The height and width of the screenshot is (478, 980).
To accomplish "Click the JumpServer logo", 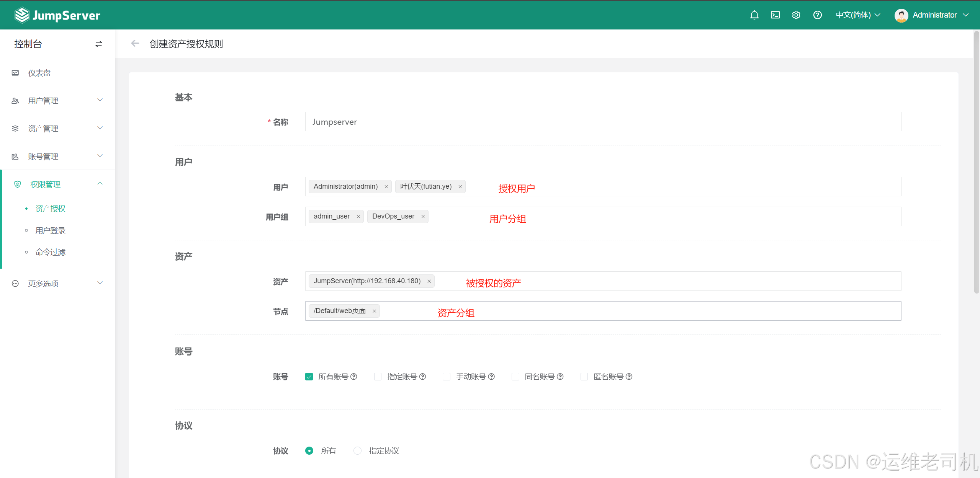I will click(57, 15).
